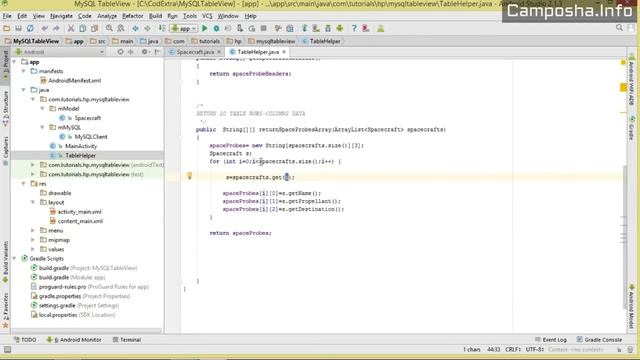Image resolution: width=640 pixels, height=360 pixels.
Task: Click the navigate Back arrow icon
Action: pyautogui.click(x=135, y=28)
